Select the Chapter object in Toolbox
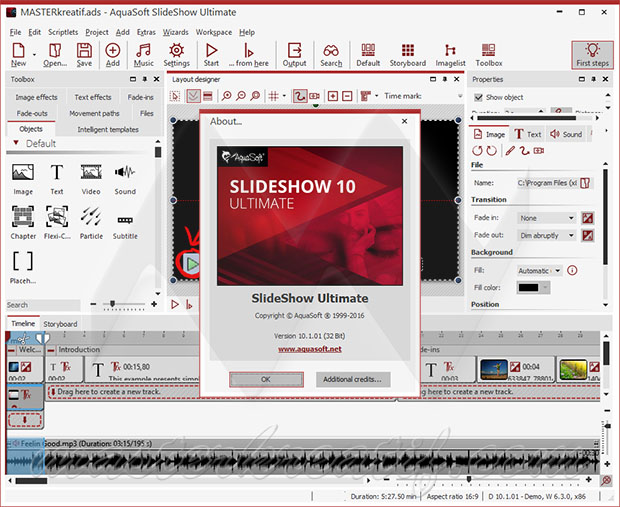 pos(23,216)
